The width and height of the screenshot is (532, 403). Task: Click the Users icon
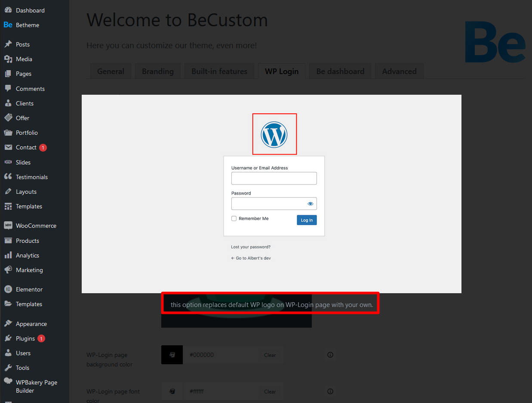[8, 353]
